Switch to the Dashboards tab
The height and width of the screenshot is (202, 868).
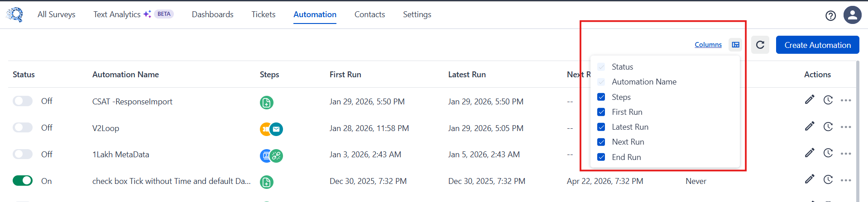[213, 14]
